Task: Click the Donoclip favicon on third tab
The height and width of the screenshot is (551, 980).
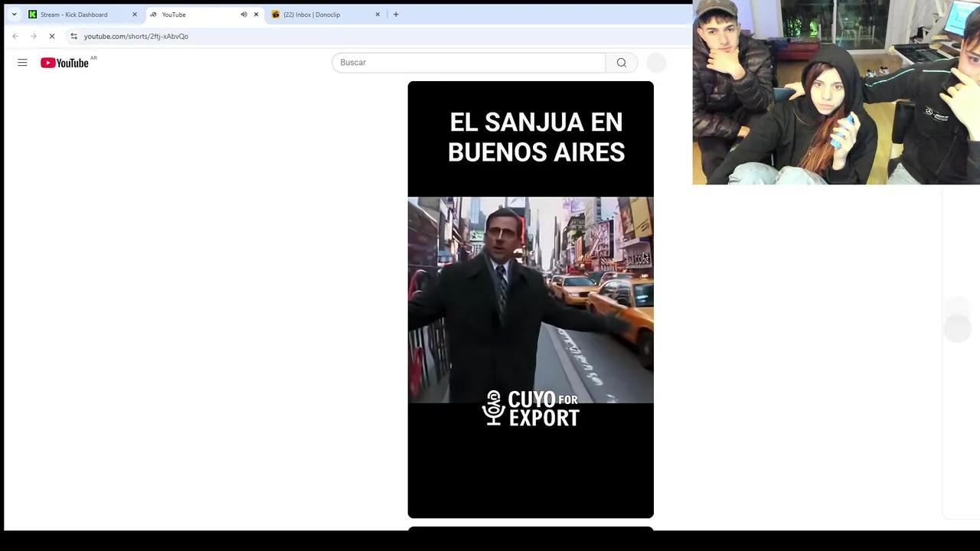Action: point(276,15)
